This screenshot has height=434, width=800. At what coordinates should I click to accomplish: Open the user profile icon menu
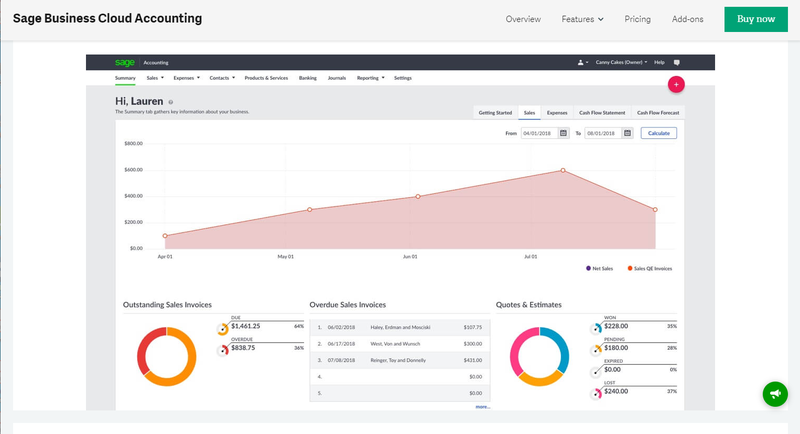click(x=583, y=62)
